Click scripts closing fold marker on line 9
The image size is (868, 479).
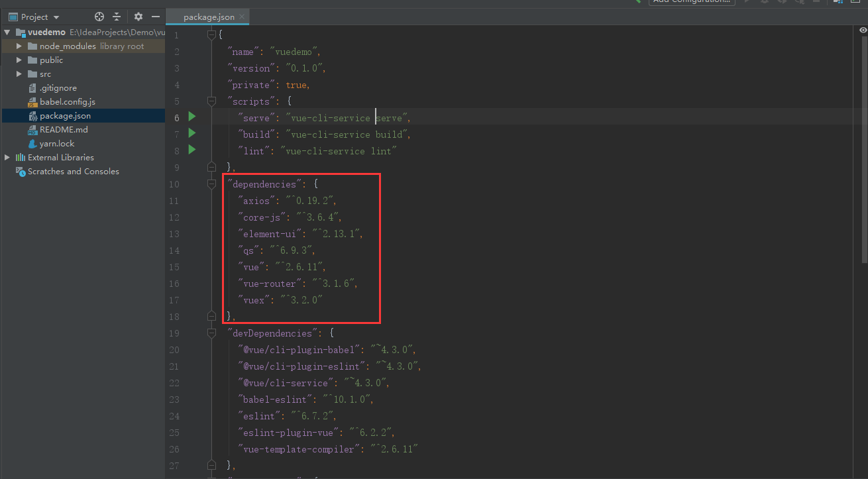212,167
